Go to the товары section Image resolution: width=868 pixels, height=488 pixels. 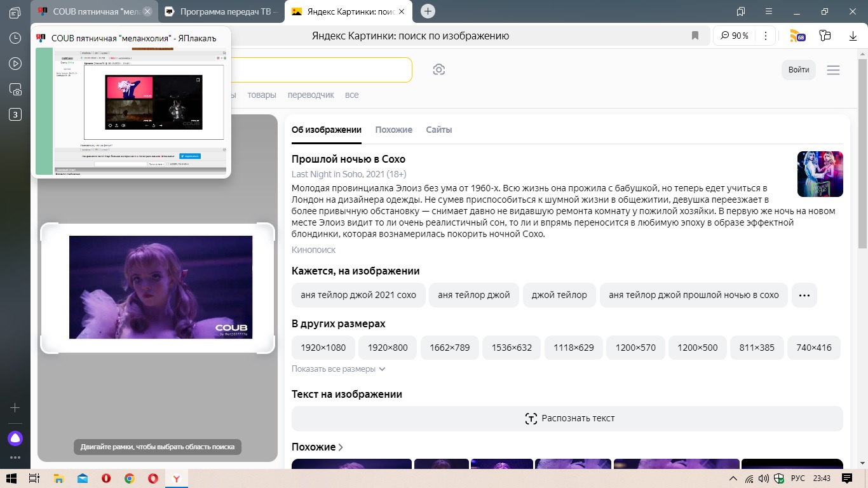(262, 95)
